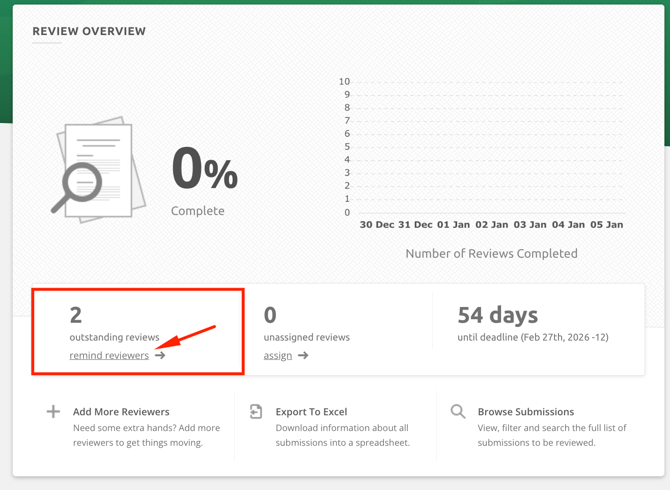The image size is (670, 490).
Task: Open the remind reviewers link
Action: 109,355
